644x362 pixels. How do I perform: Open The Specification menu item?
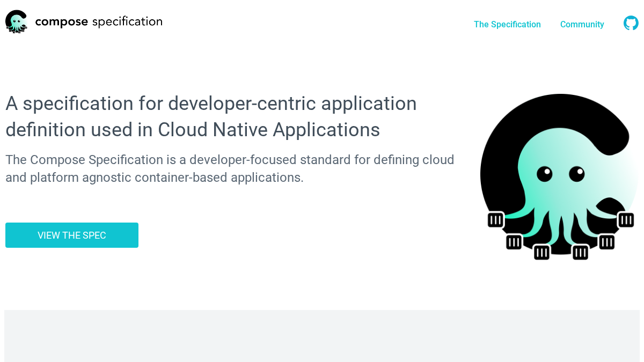(507, 24)
